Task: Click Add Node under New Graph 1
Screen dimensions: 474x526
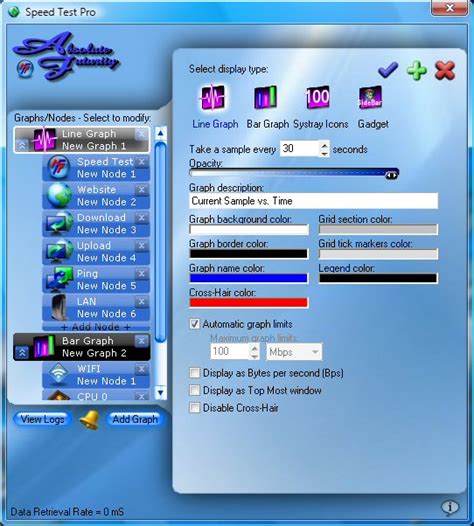Action: (x=96, y=326)
